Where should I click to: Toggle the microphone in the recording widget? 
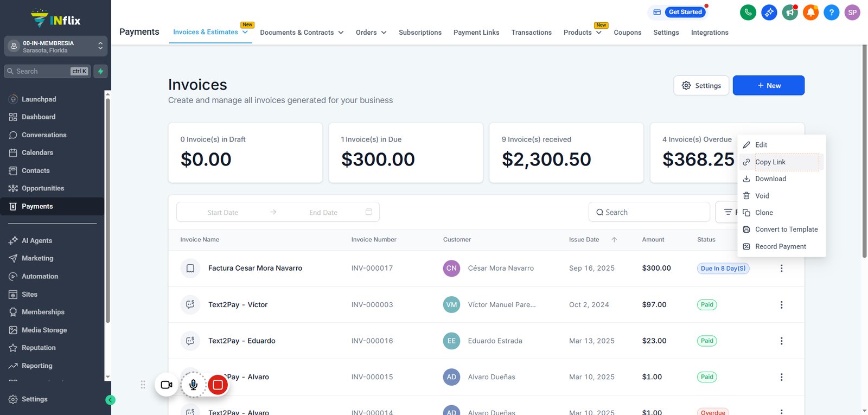tap(193, 385)
